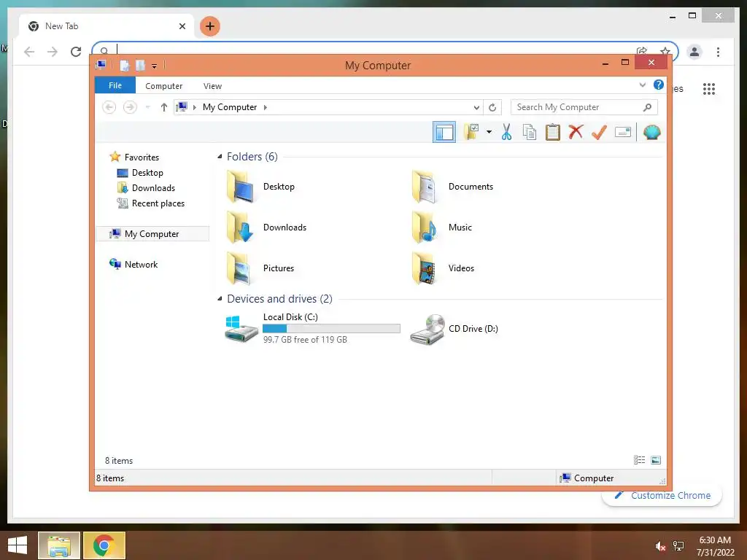Viewport: 747px width, 560px height.
Task: Collapse the Folders (6) group
Action: pyautogui.click(x=220, y=157)
